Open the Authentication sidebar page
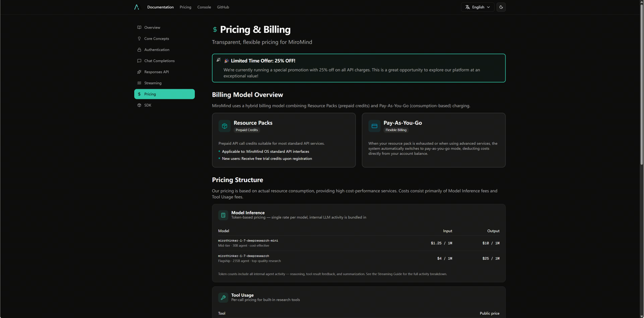644x318 pixels. (x=164, y=50)
